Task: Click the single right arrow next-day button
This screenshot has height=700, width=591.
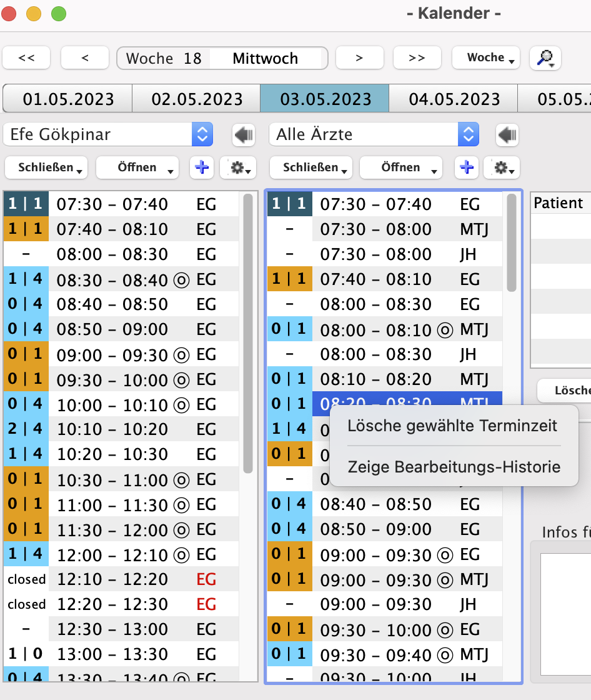Action: 359,58
